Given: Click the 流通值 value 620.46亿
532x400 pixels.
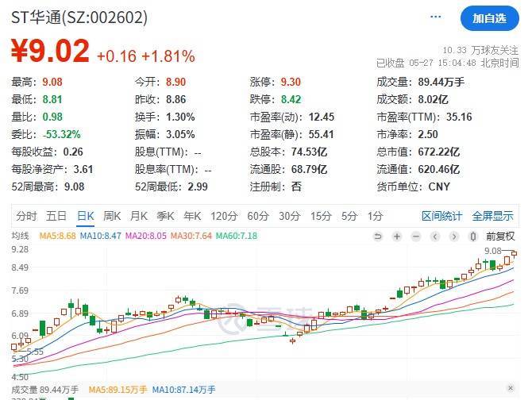Looking at the screenshot, I should click(x=438, y=169).
